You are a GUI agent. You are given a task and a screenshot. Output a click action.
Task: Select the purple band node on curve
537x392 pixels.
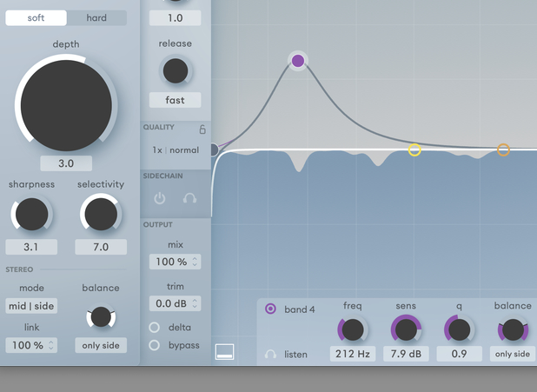click(298, 61)
